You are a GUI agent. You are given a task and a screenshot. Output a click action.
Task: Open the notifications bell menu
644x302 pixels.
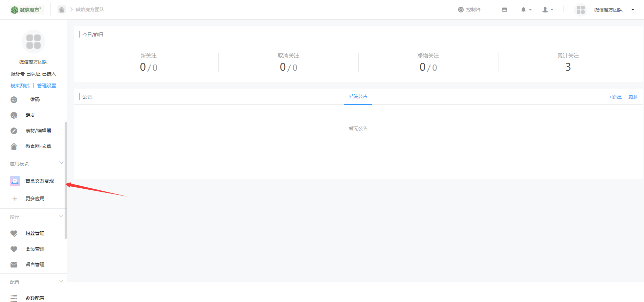526,10
